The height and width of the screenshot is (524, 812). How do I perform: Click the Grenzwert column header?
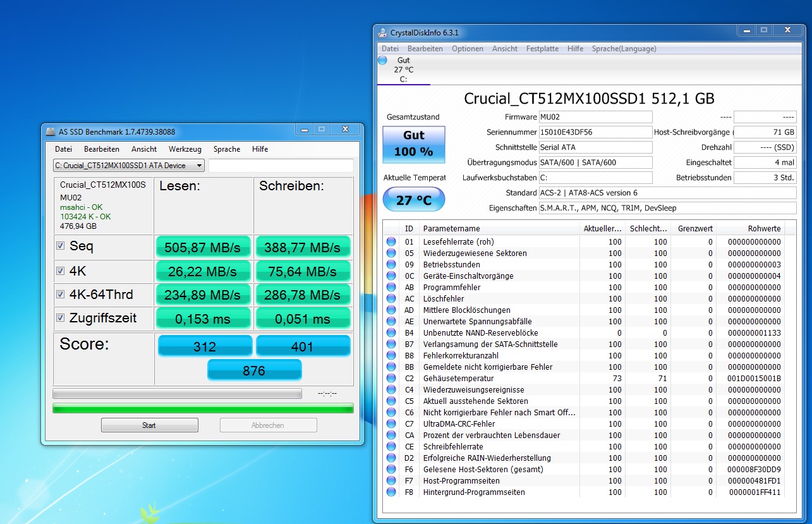coord(693,228)
